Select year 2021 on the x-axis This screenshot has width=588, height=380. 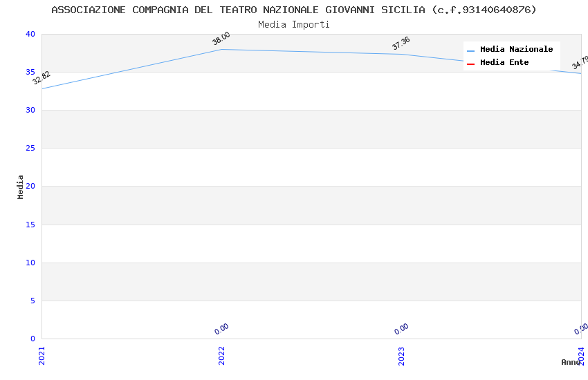pyautogui.click(x=42, y=355)
